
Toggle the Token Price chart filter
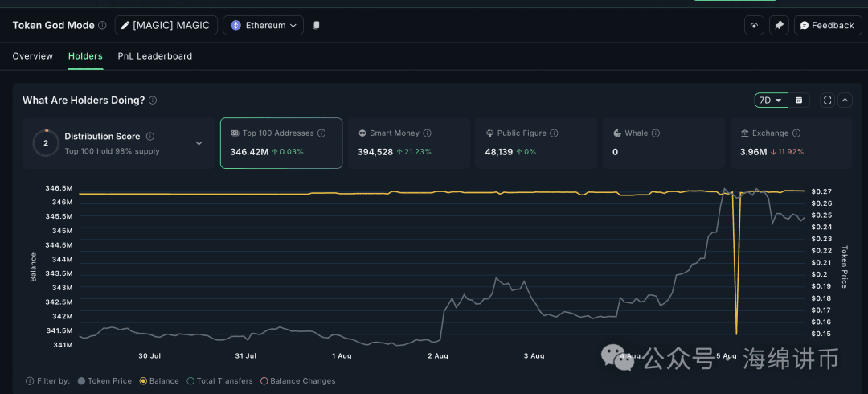104,380
